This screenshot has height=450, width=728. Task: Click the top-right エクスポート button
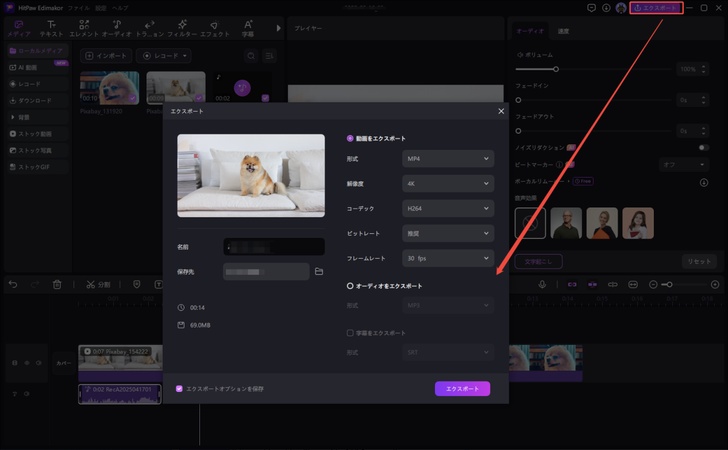656,8
